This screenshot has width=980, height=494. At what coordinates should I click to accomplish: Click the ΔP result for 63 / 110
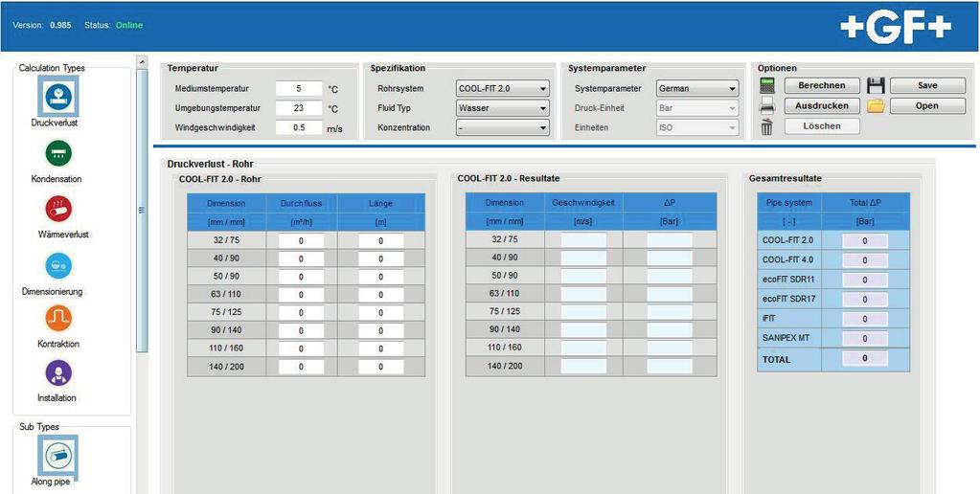click(x=670, y=294)
